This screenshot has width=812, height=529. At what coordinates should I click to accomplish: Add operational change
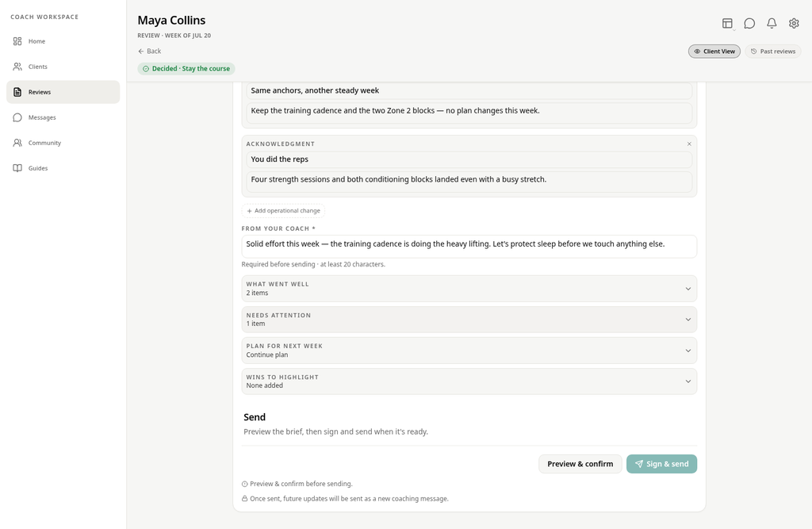point(283,211)
